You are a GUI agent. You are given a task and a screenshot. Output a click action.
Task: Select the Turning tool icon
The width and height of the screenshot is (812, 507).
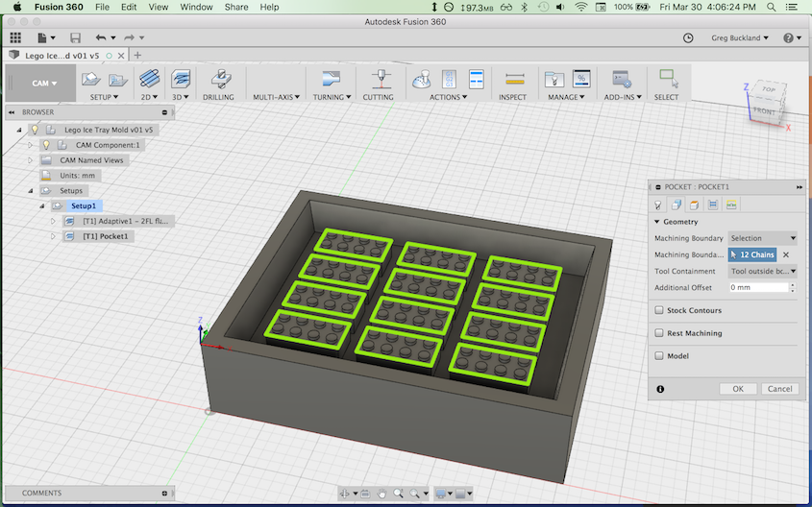click(x=332, y=79)
